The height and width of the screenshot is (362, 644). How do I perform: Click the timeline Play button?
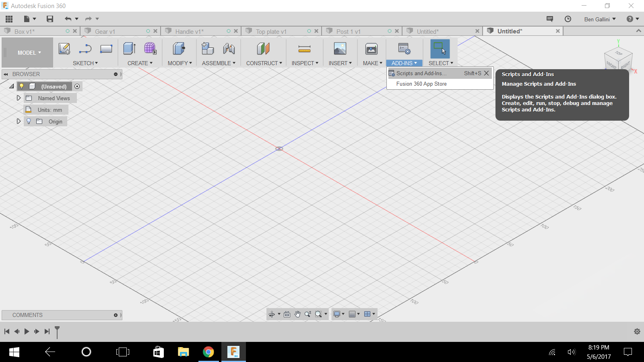27,331
